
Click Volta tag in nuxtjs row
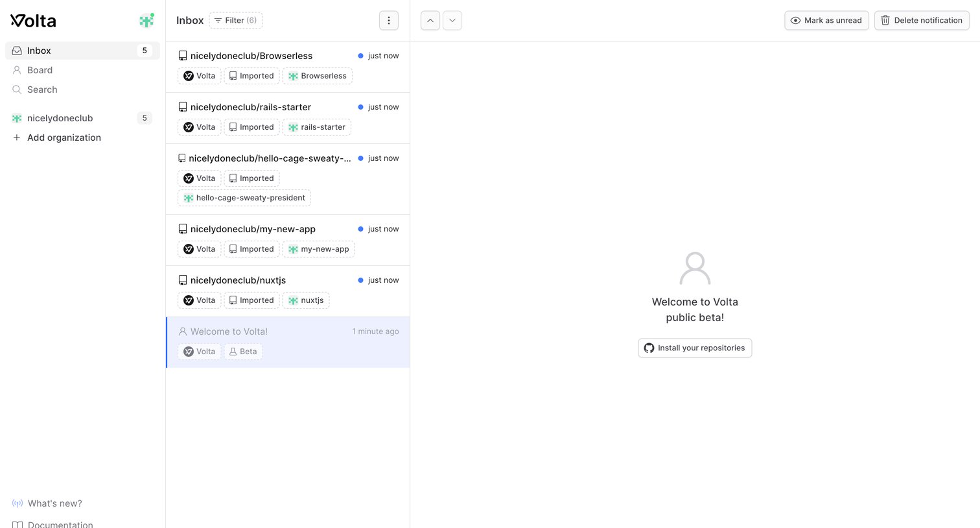tap(200, 300)
